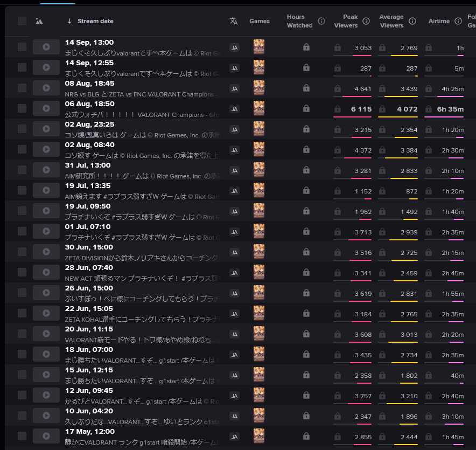The image size is (476, 450).
Task: Play the 02 Aug, 23:25 stream
Action: coord(46,129)
